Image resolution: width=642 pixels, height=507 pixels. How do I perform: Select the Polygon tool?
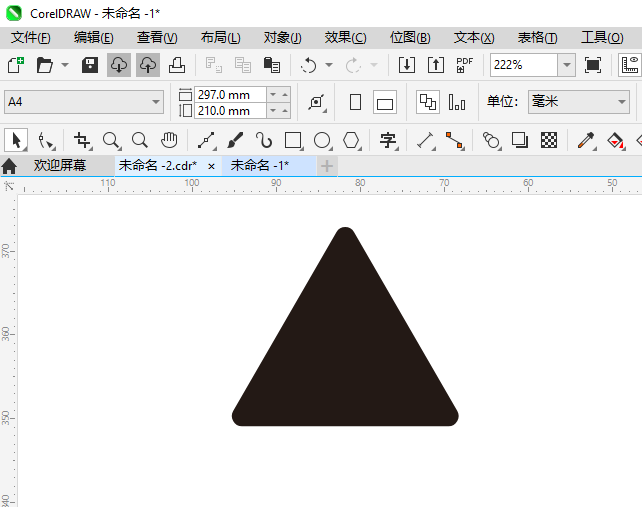tap(351, 140)
